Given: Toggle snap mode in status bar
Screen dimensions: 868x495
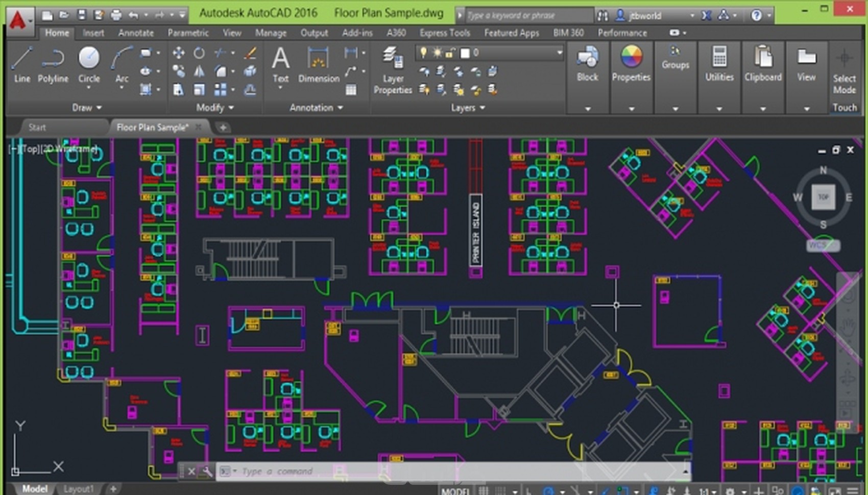Looking at the screenshot, I should tap(501, 490).
